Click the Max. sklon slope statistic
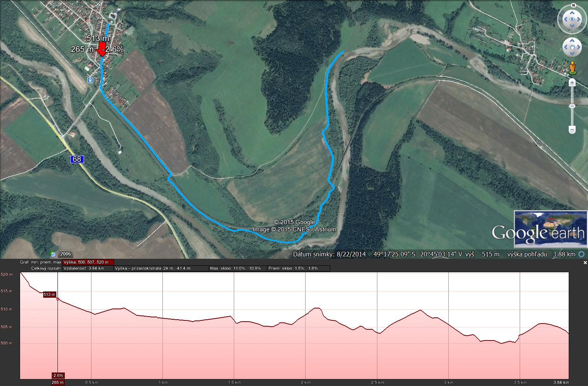 click(x=238, y=268)
